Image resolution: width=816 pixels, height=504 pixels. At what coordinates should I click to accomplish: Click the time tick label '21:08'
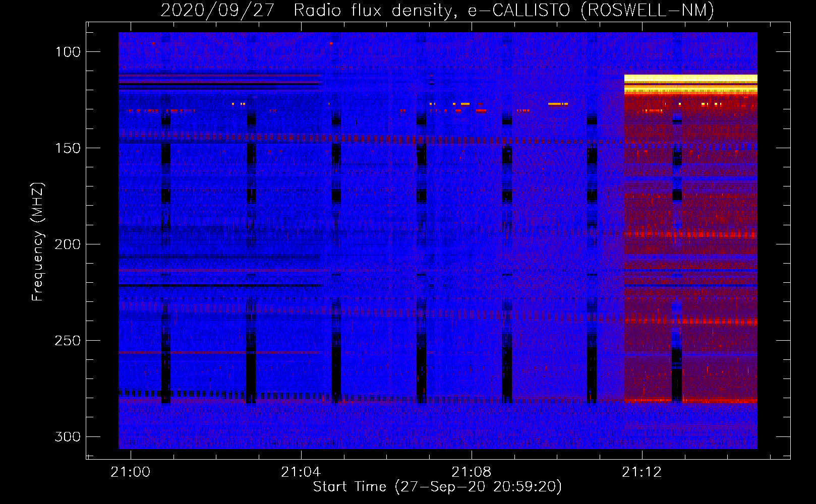[472, 472]
